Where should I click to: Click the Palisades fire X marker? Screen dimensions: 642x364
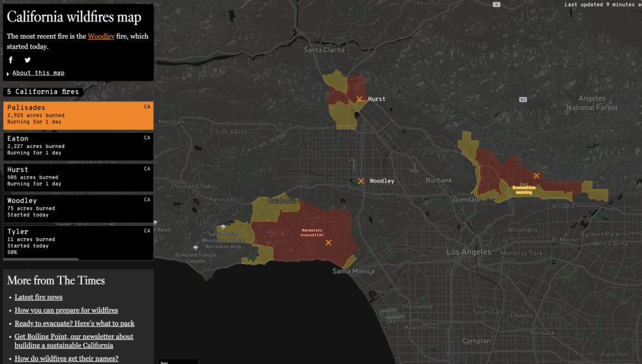(x=328, y=242)
